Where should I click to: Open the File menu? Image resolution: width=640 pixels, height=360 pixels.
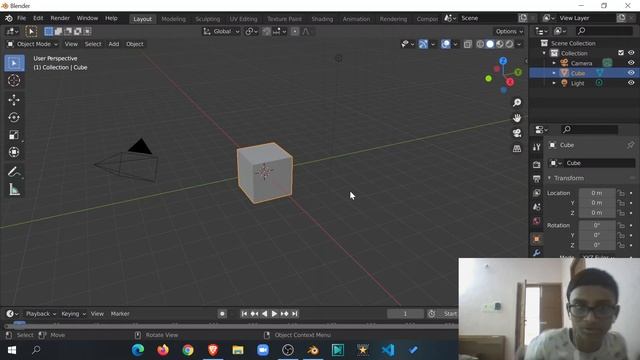coord(21,18)
